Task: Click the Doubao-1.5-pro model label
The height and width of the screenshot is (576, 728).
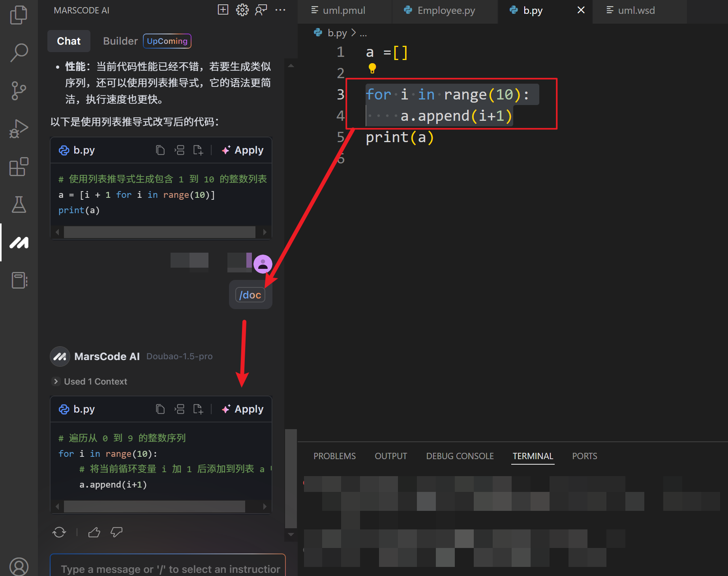Action: click(x=179, y=356)
